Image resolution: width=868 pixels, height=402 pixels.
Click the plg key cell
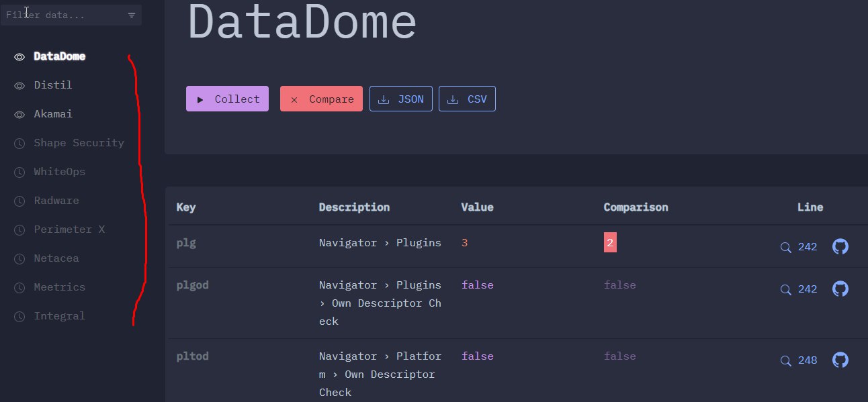click(x=186, y=243)
